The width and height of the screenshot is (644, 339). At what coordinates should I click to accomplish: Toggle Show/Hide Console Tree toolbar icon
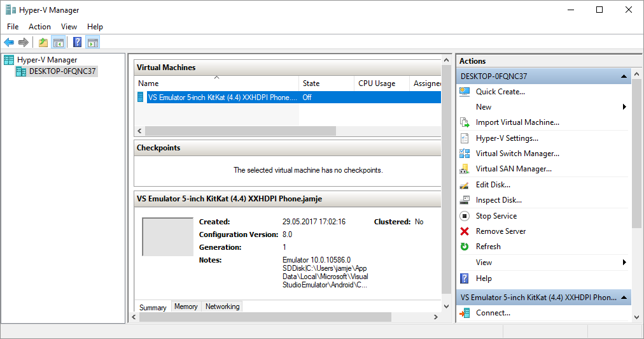tap(59, 42)
